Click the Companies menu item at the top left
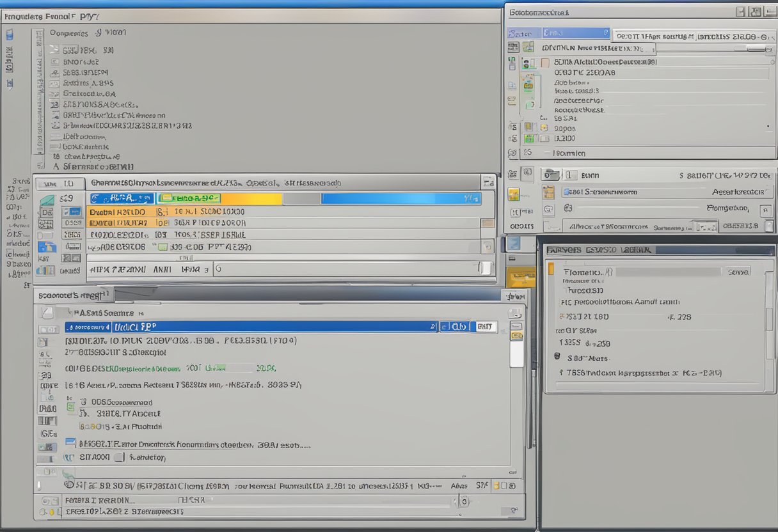Screen dimensions: 778x532 pyautogui.click(x=68, y=32)
